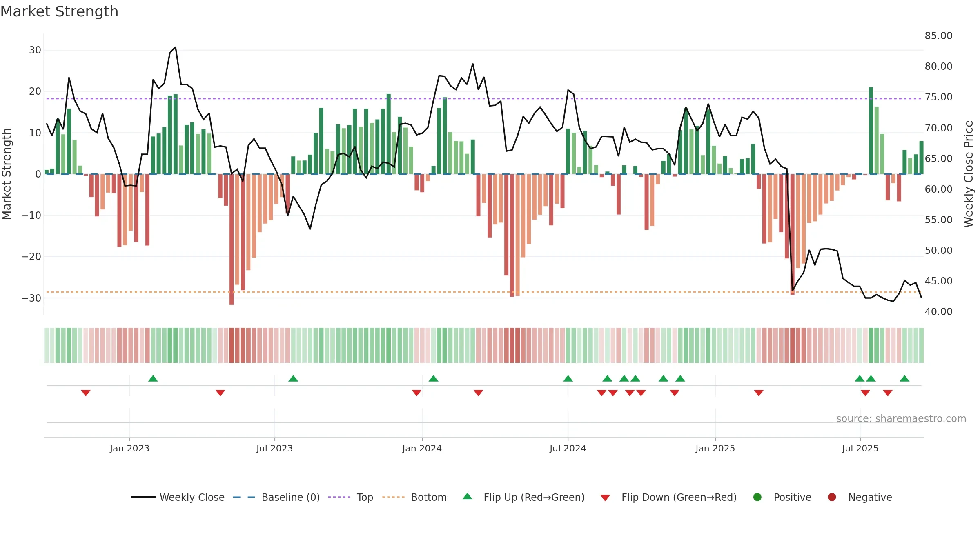This screenshot has height=551, width=980.
Task: Click the 40.00 price tick label
Action: (x=938, y=311)
